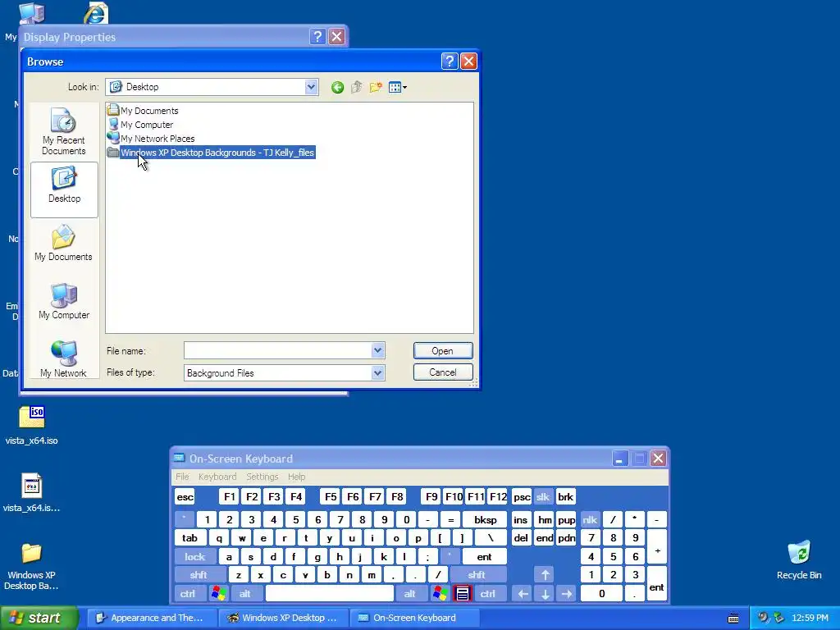
Task: Switch to Appearance and Themes taskbar button
Action: point(151,618)
